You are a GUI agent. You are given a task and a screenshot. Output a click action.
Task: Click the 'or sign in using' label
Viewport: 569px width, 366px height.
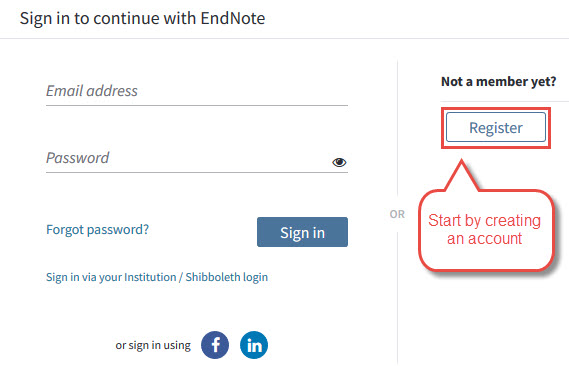(153, 345)
